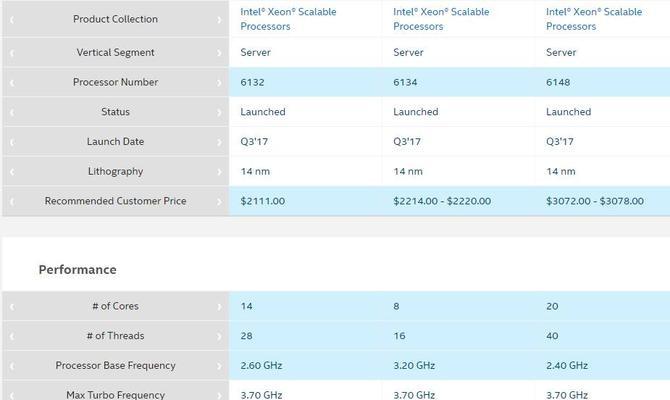670x400 pixels.
Task: Click right chevron on Processor Base Frequency
Action: click(219, 366)
